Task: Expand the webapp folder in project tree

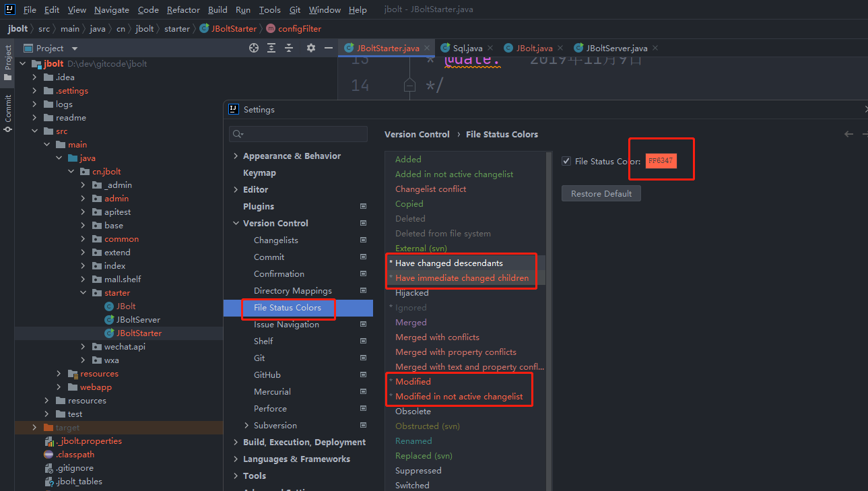Action: point(59,387)
